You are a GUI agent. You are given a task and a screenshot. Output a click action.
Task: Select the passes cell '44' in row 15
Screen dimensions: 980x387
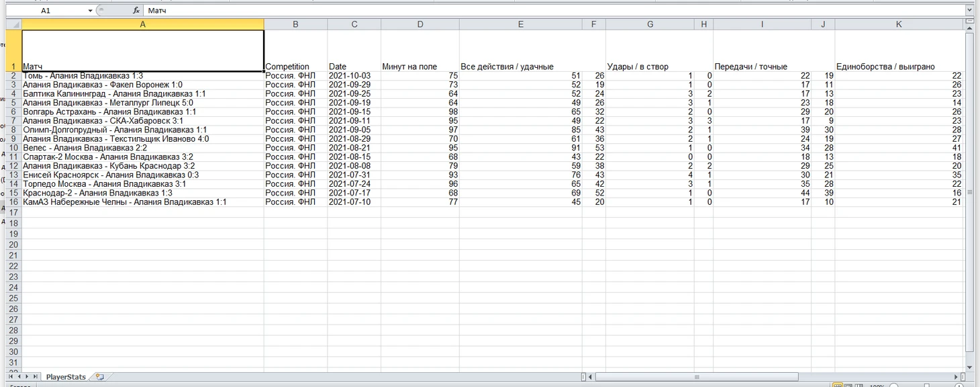coord(762,193)
